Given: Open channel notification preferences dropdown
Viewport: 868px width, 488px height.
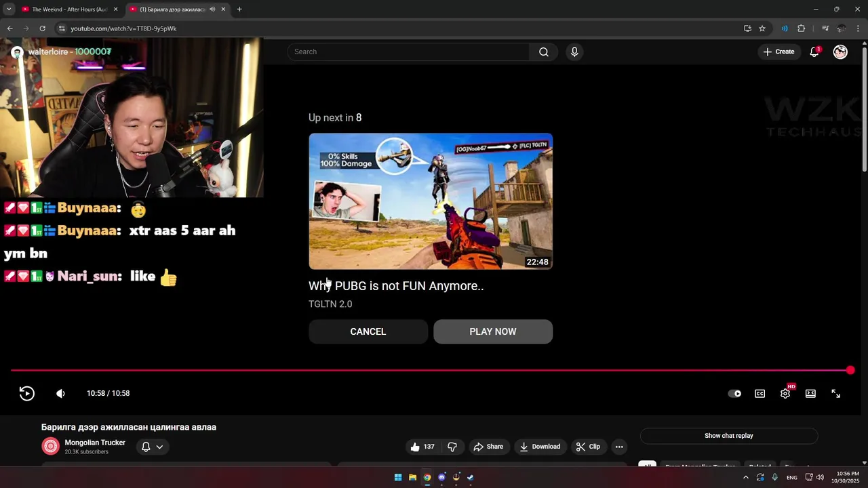Looking at the screenshot, I should [x=152, y=447].
